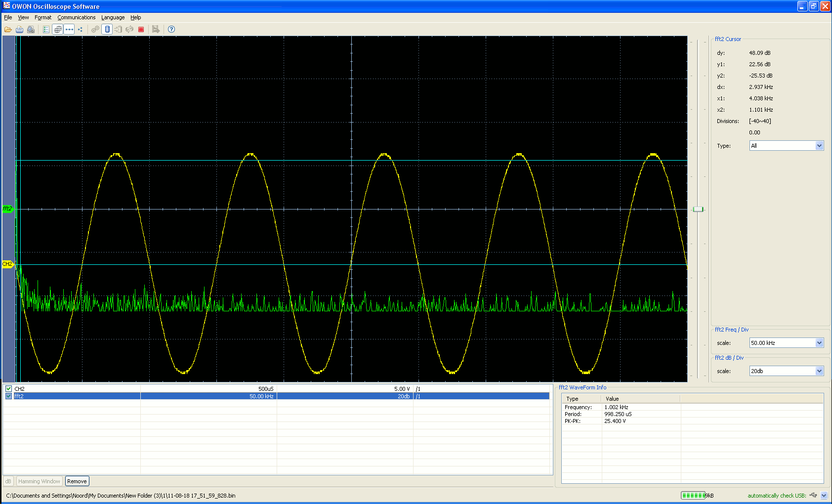Click the film export toolbar icon
This screenshot has height=504, width=832.
[x=156, y=30]
